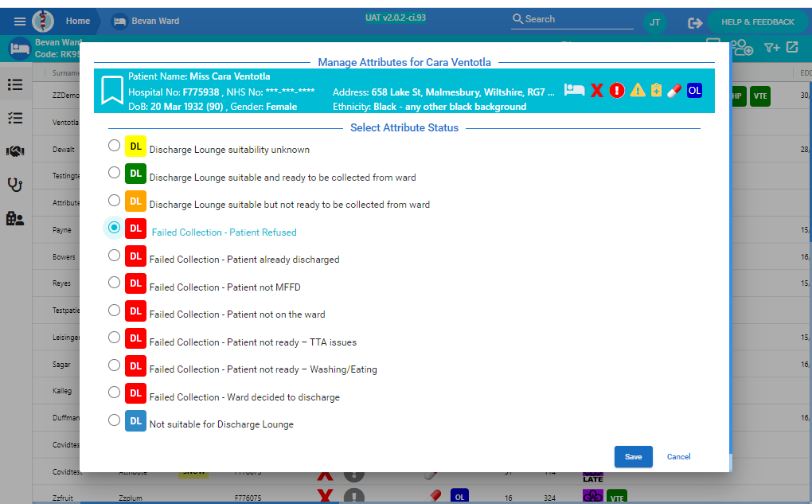This screenshot has width=812, height=504.
Task: Click surname Bowers in background list
Action: (x=64, y=257)
